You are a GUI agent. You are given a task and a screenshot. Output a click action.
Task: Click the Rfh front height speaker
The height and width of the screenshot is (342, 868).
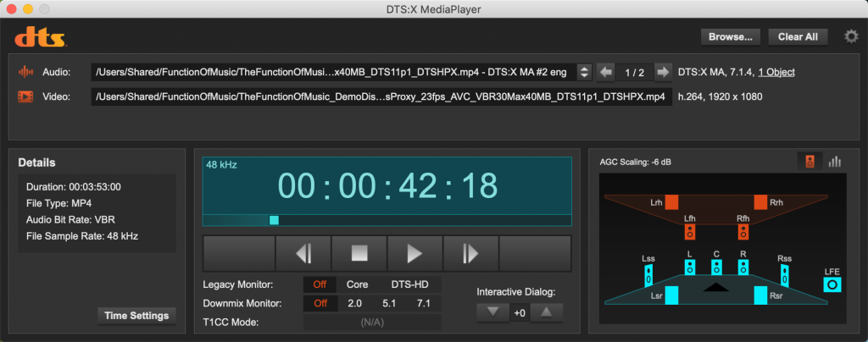click(743, 231)
